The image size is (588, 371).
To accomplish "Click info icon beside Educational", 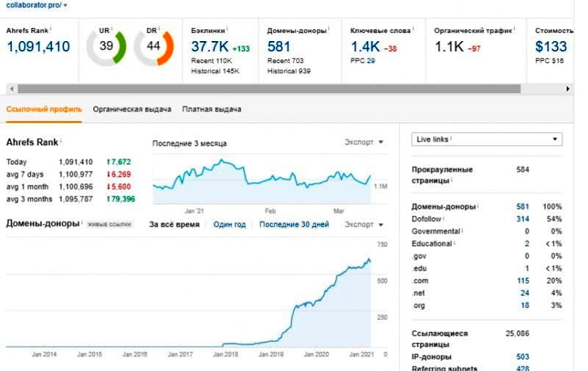I will (455, 243).
